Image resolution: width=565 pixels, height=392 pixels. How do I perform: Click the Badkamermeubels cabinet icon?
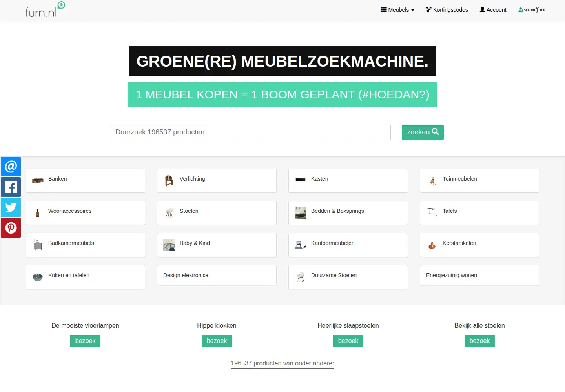click(x=38, y=245)
